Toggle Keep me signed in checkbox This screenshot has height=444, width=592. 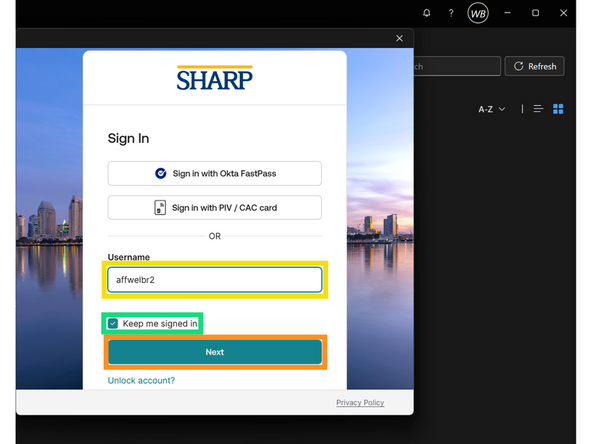click(x=113, y=324)
